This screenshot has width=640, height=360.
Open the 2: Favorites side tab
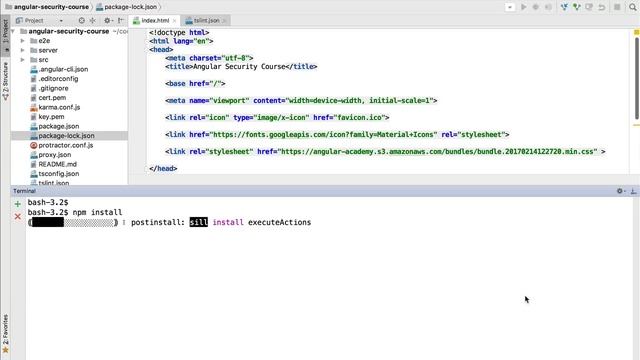[x=5, y=329]
